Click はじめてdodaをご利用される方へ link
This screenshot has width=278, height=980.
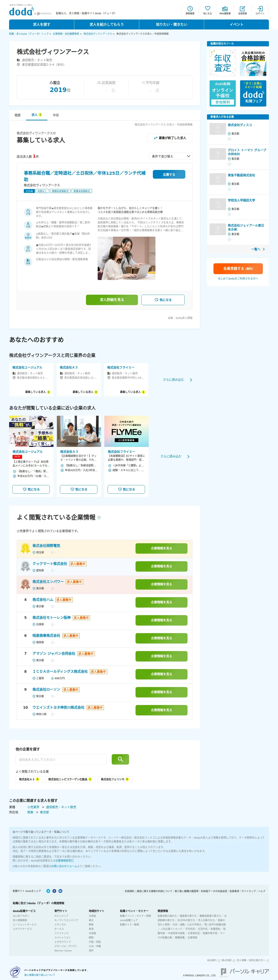coord(238,278)
